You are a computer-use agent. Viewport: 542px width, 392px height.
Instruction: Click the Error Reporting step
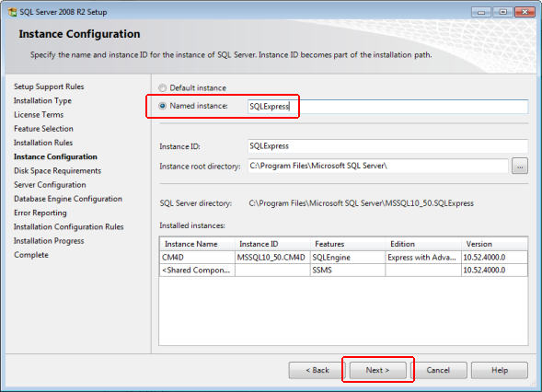pos(40,213)
